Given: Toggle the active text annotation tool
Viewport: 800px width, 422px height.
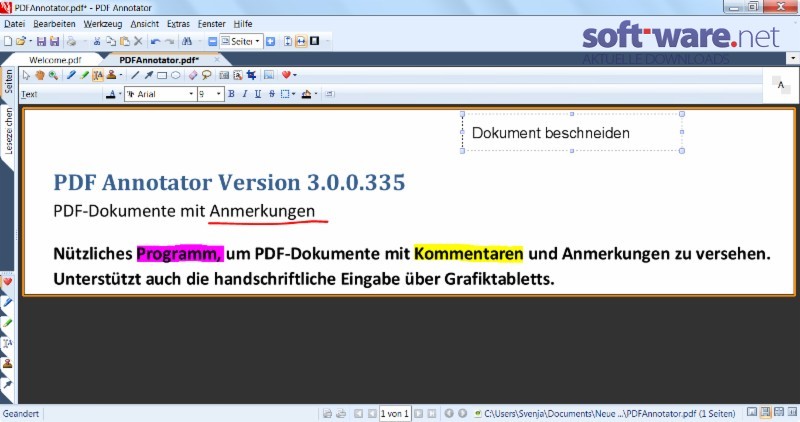Looking at the screenshot, I should [98, 76].
